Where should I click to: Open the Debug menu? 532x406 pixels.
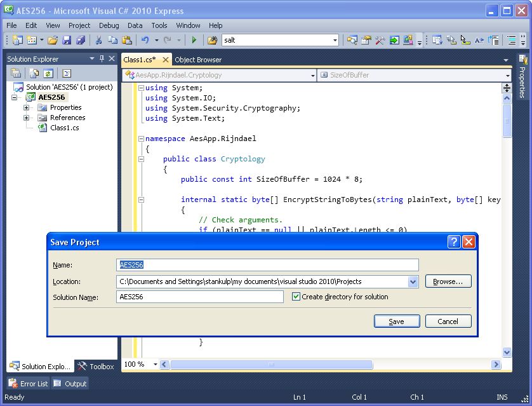pos(109,25)
